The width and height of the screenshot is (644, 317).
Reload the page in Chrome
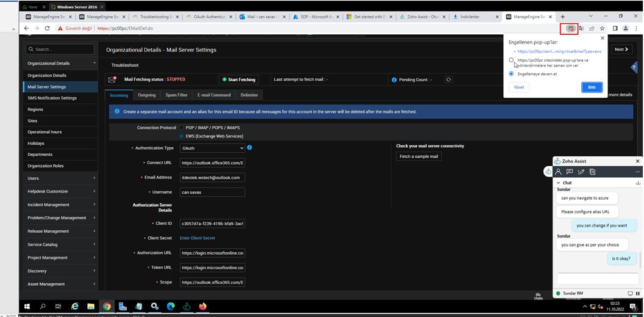(x=47, y=28)
